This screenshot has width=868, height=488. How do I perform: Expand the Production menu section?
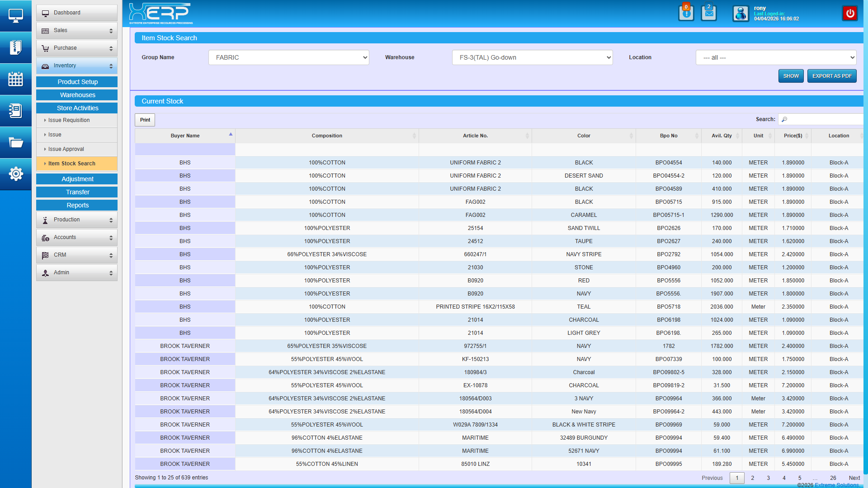(77, 220)
